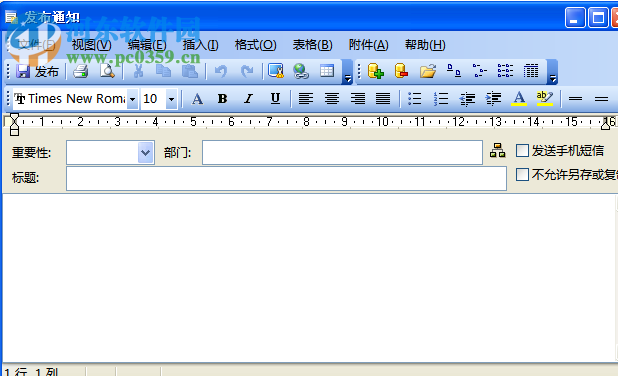The image size is (618, 376).
Task: Expand the attachment toolbar options arrow
Action: pos(553,72)
